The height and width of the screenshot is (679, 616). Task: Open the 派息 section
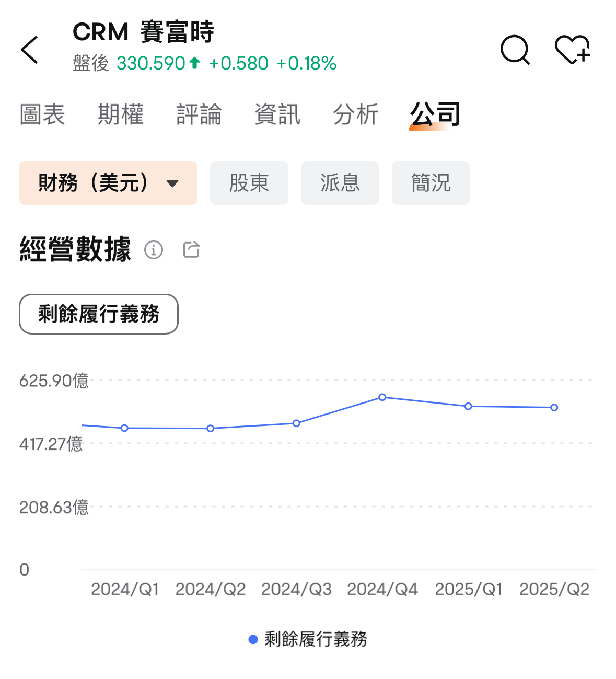(x=340, y=183)
